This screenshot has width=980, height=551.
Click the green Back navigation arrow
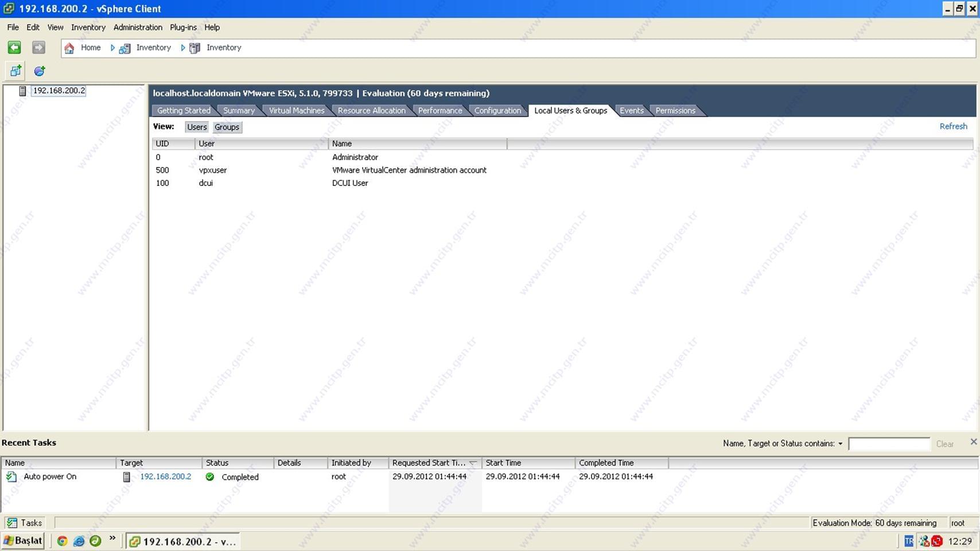click(x=14, y=48)
